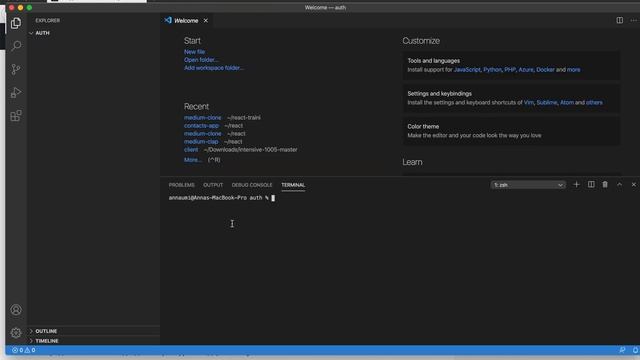This screenshot has height=360, width=640.
Task: Click the others keybindings link
Action: click(x=594, y=102)
